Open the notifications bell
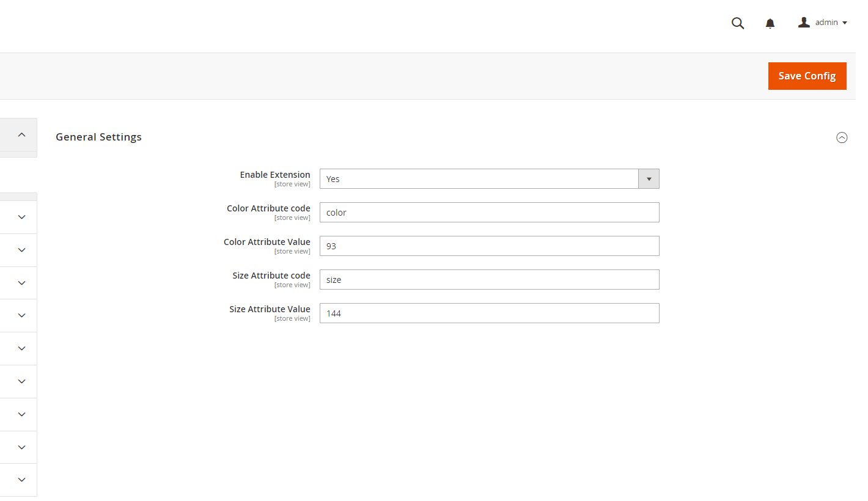 click(x=770, y=23)
